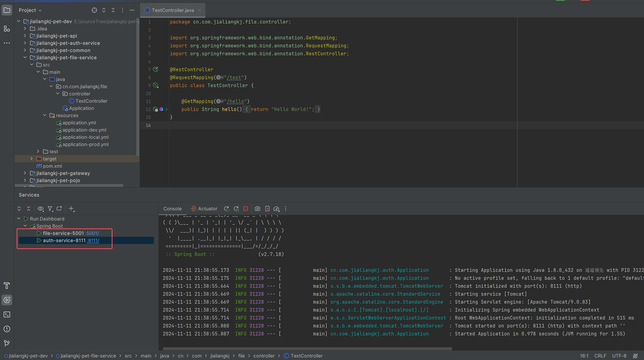Open the Build tool window hammer icon

7,285
